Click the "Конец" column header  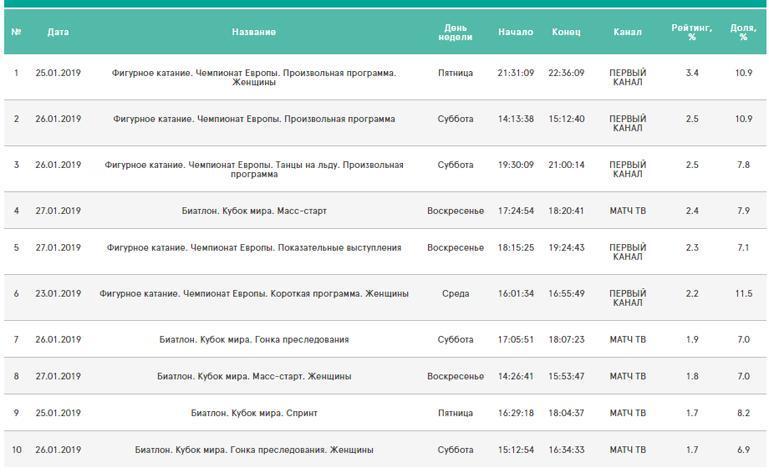click(x=566, y=32)
